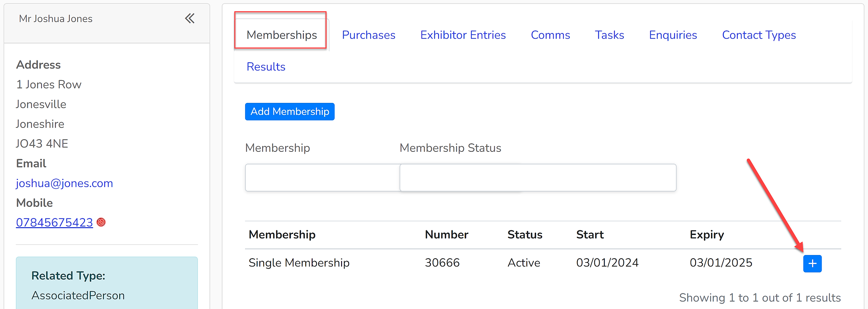Click the 07845675423 mobile number link

(x=54, y=222)
